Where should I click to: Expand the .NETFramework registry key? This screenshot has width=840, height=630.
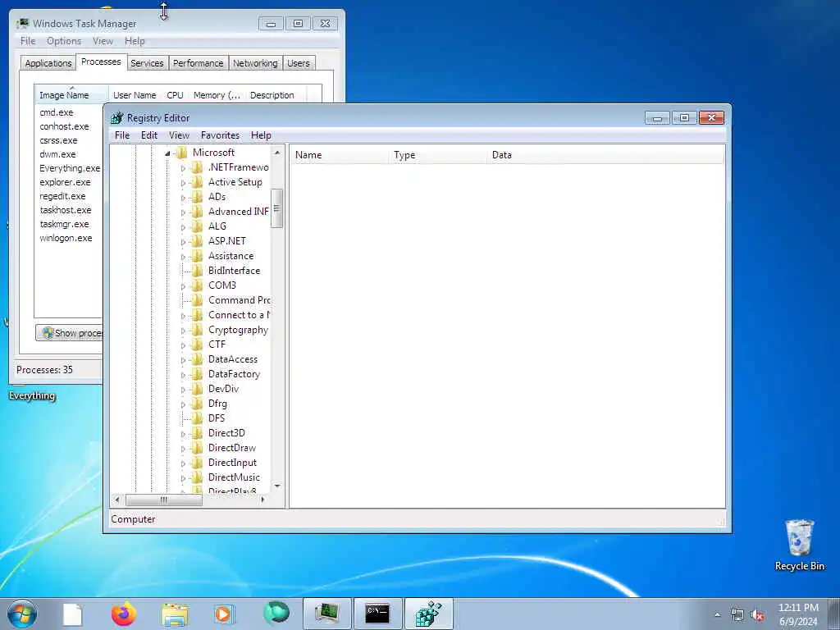[x=183, y=168]
